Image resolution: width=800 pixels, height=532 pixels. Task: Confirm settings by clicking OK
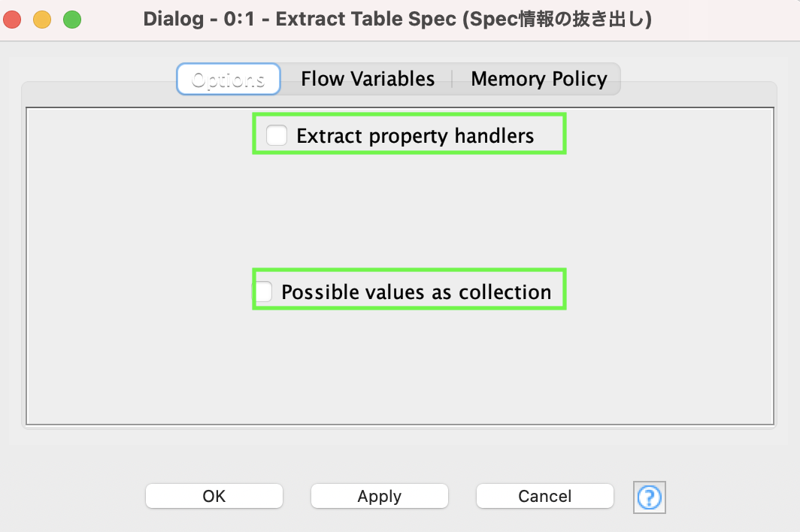point(214,496)
